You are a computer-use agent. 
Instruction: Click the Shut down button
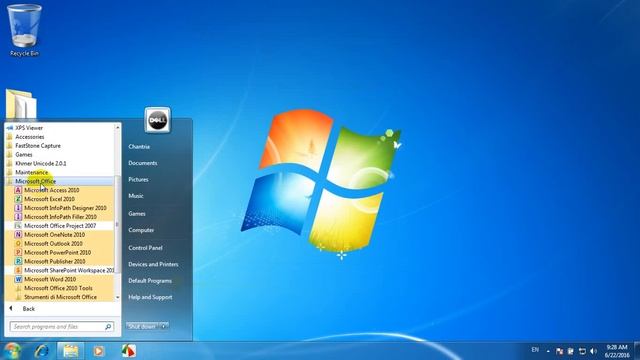point(142,327)
